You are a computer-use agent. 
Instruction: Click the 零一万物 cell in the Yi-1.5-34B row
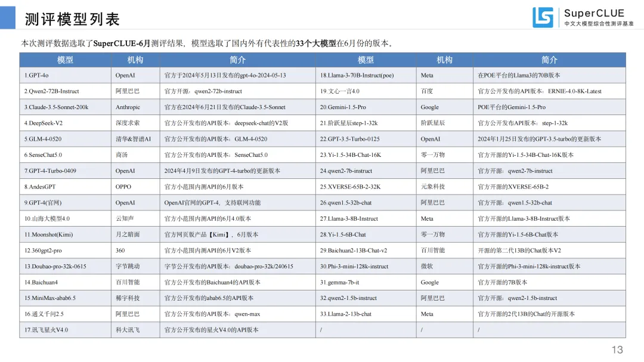[445, 155]
